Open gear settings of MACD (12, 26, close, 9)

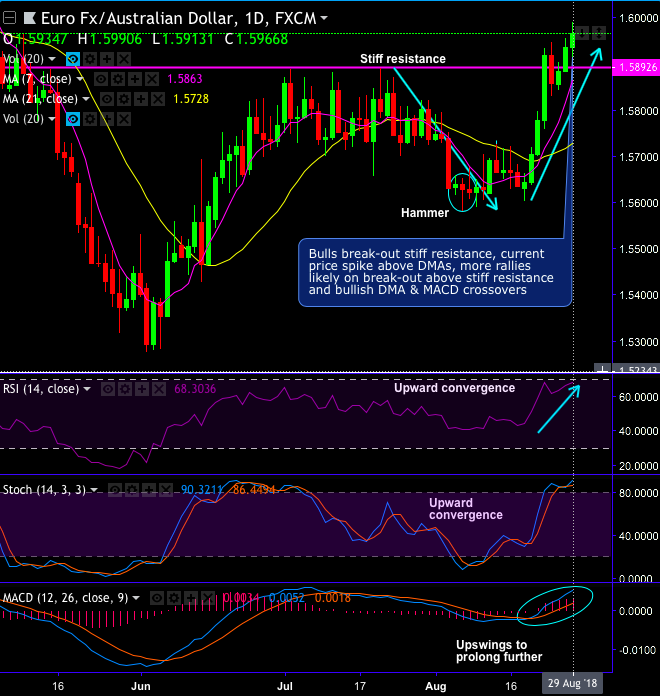click(x=174, y=598)
